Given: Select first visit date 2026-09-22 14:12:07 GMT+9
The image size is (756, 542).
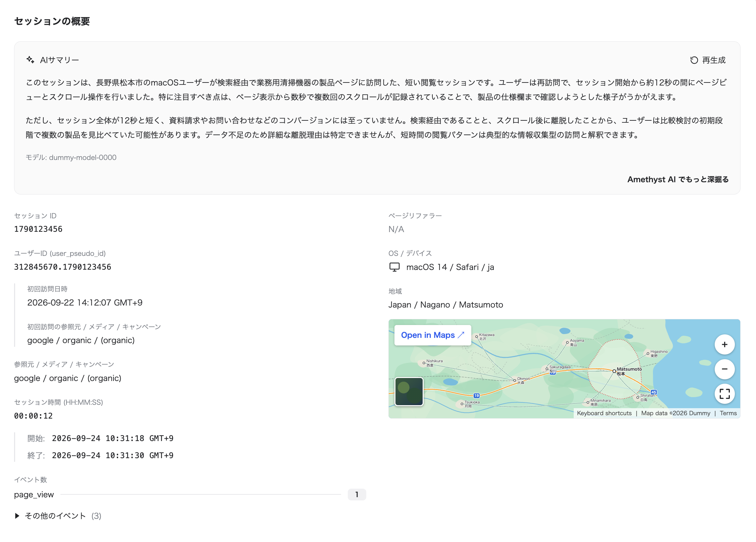Looking at the screenshot, I should pos(85,303).
